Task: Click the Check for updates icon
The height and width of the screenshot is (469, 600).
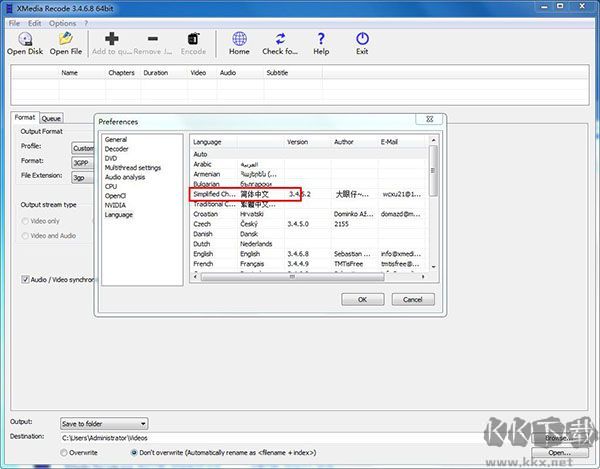Action: [280, 39]
